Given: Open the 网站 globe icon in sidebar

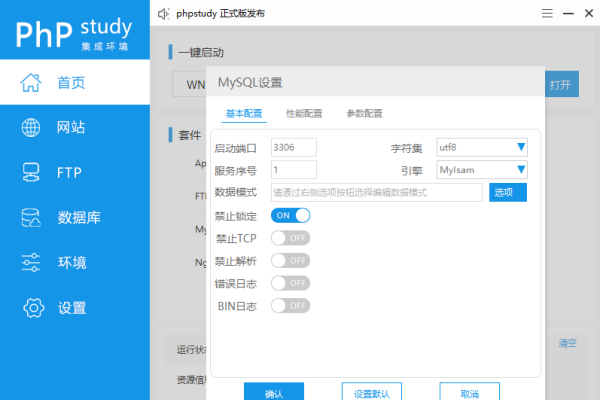Looking at the screenshot, I should tap(31, 127).
